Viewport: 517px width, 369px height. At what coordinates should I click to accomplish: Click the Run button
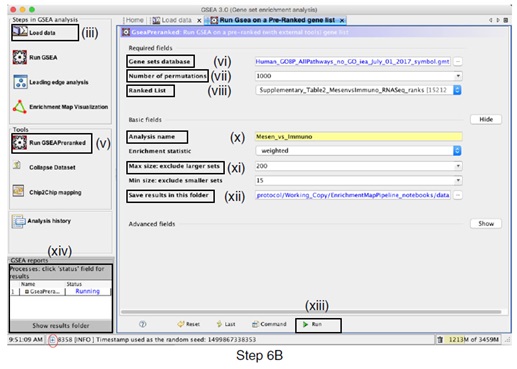[x=318, y=325]
